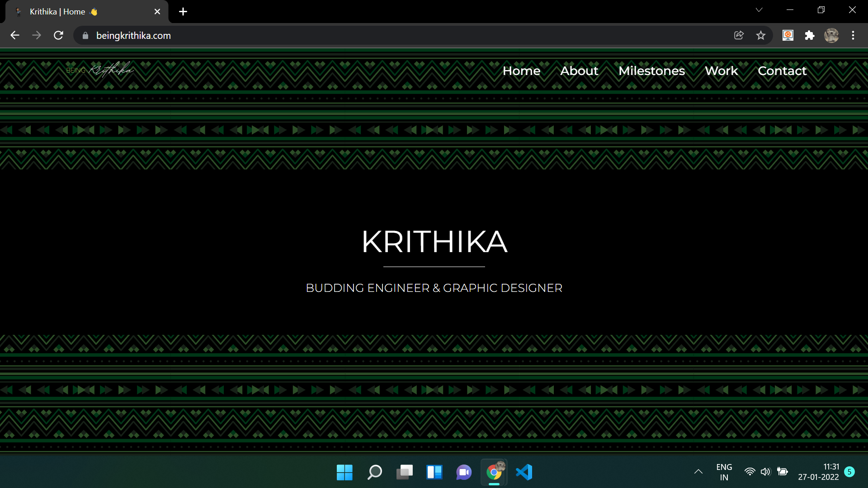
Task: Click the taskbar search magnifier
Action: click(374, 472)
